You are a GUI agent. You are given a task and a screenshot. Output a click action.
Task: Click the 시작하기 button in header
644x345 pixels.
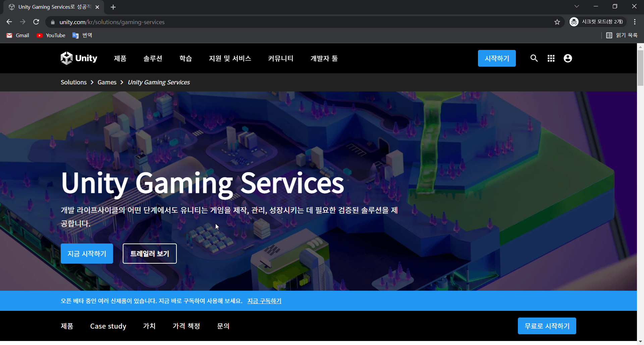click(x=497, y=58)
